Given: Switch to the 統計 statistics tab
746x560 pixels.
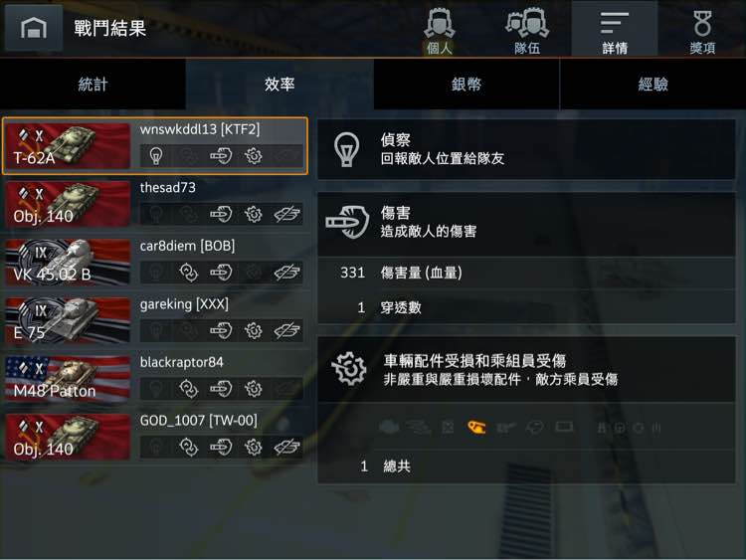Looking at the screenshot, I should pos(93,85).
